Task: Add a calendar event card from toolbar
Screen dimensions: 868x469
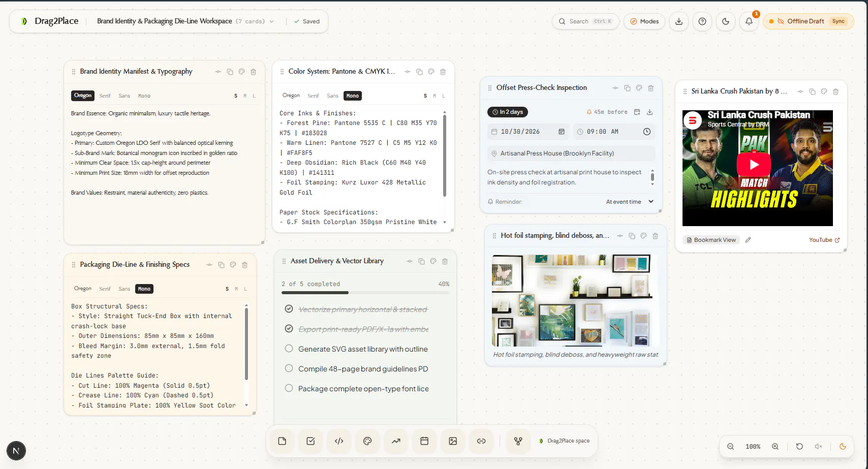Action: [x=424, y=441]
